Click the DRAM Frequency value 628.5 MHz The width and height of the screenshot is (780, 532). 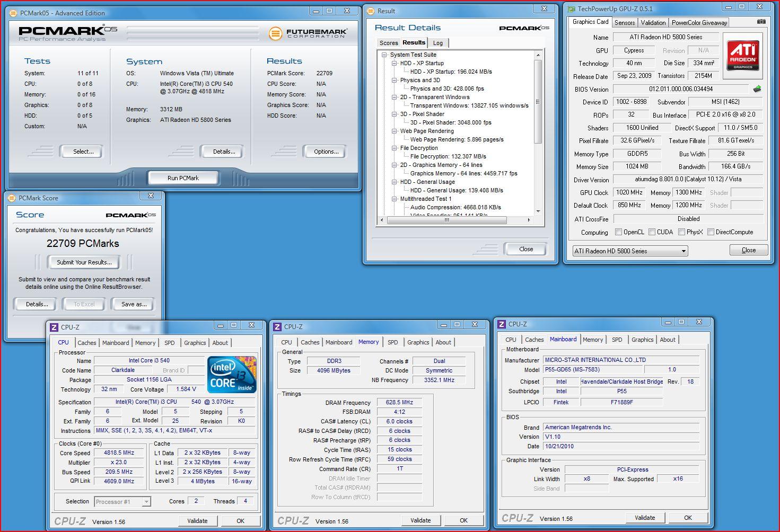(x=399, y=403)
